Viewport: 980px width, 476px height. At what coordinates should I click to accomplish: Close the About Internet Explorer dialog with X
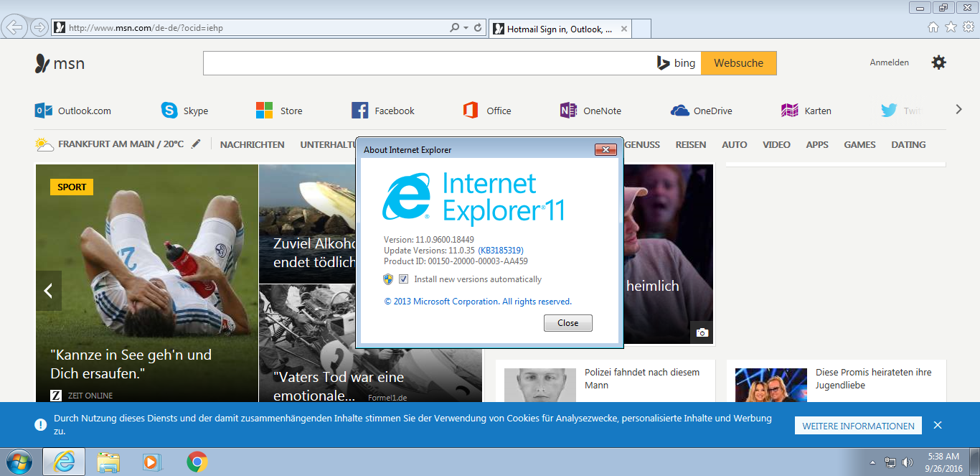tap(606, 149)
